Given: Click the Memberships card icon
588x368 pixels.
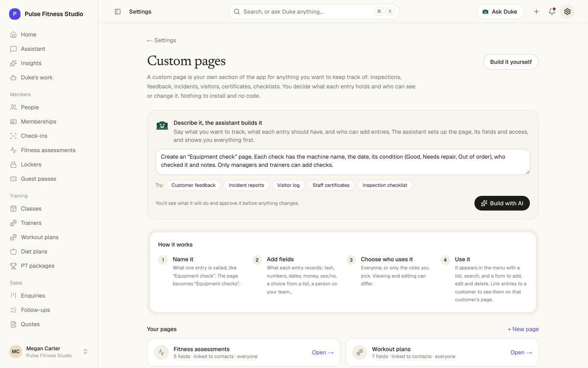Looking at the screenshot, I should click(x=13, y=122).
